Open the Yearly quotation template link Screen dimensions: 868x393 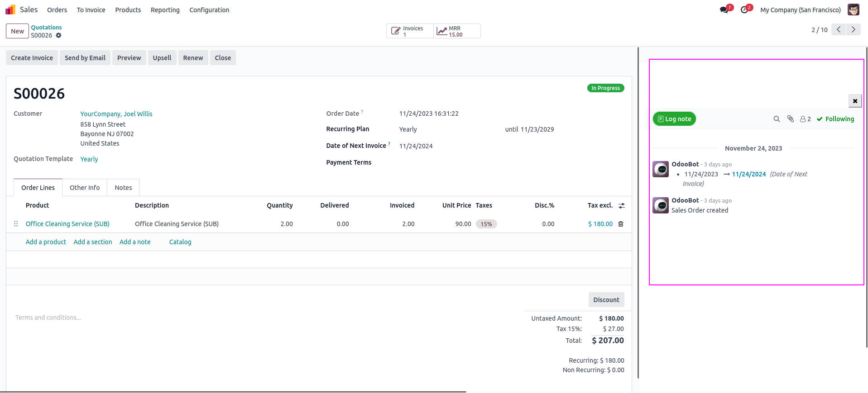coord(89,159)
